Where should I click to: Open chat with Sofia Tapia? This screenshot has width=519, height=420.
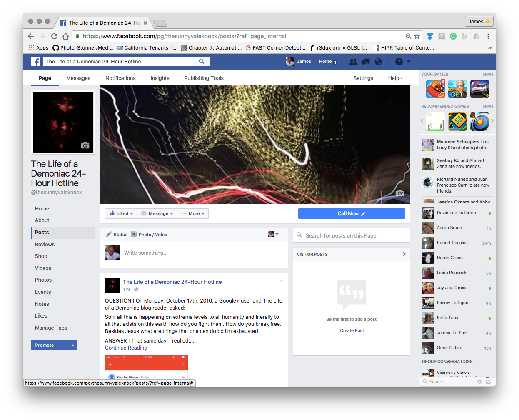[457, 317]
